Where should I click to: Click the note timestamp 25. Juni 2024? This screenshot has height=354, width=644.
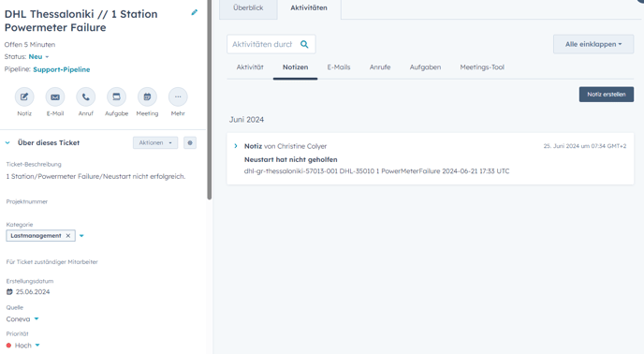tap(585, 146)
